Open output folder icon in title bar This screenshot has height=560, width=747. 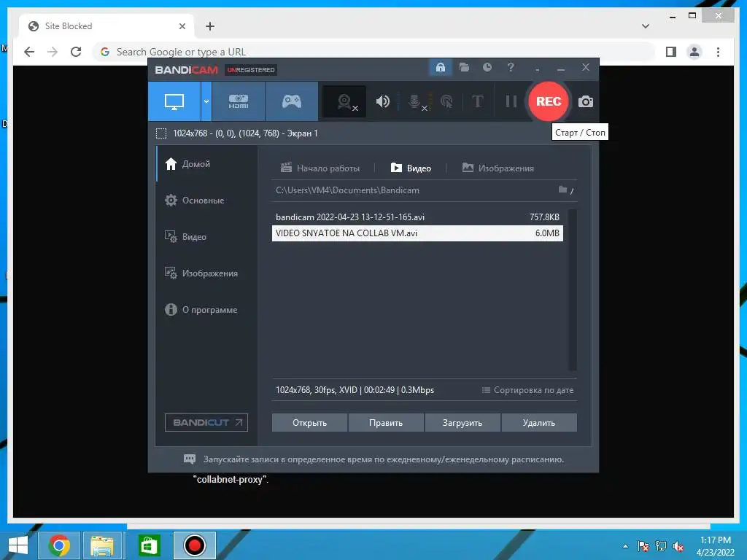coord(464,68)
